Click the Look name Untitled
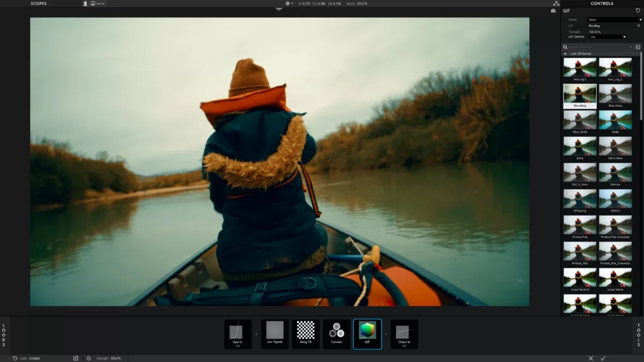 click(34, 358)
